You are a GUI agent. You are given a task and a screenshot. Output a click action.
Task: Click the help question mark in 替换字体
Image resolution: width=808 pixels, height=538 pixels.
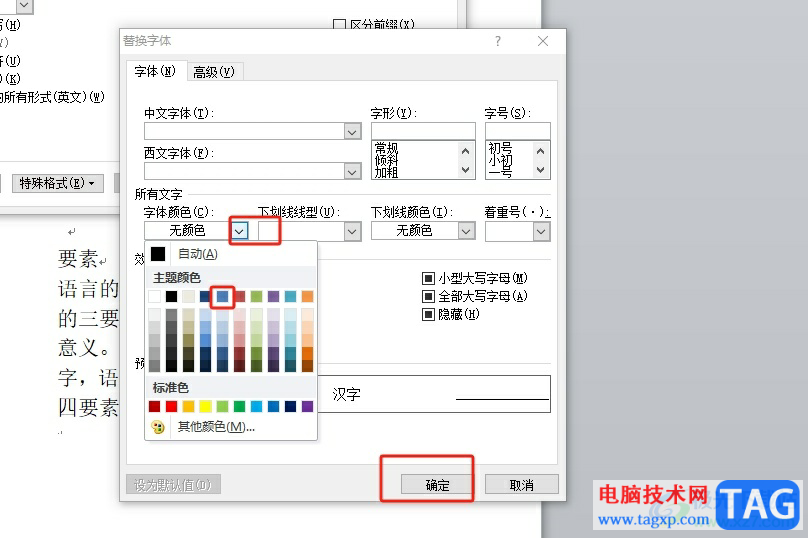[x=498, y=41]
